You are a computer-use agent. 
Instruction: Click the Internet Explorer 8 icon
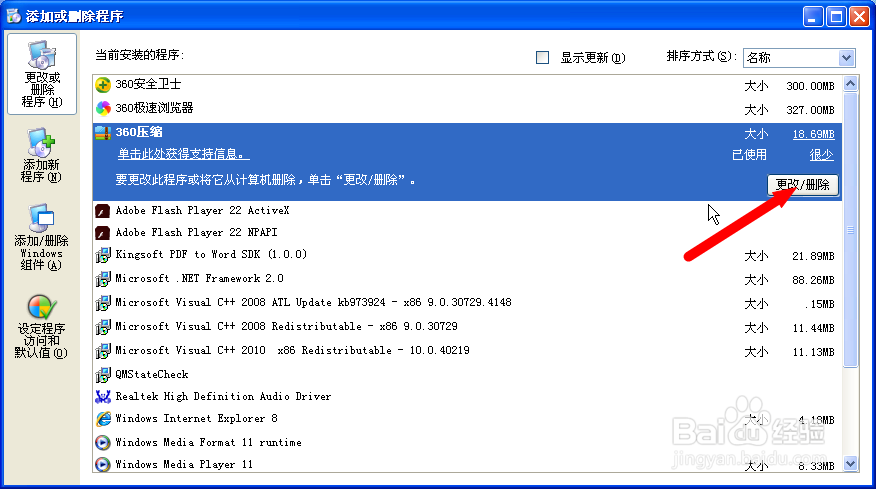click(103, 419)
